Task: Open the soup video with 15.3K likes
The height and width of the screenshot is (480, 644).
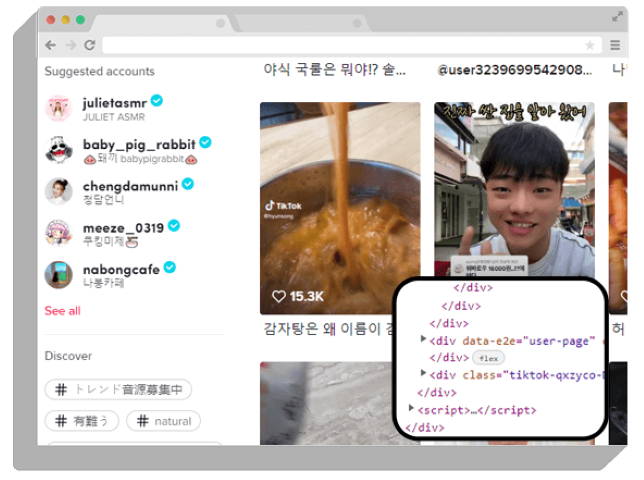Action: click(x=340, y=208)
